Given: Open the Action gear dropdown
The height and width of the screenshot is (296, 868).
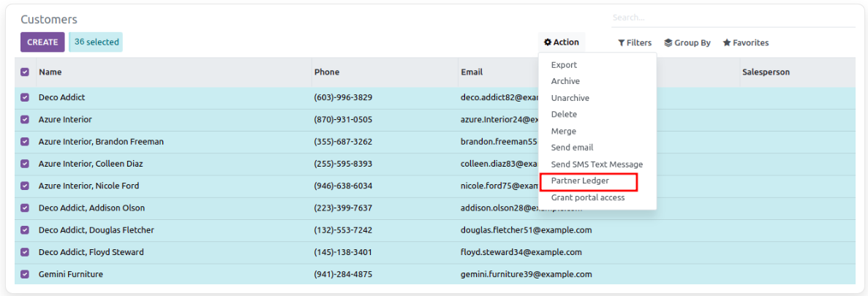Looking at the screenshot, I should [x=562, y=42].
